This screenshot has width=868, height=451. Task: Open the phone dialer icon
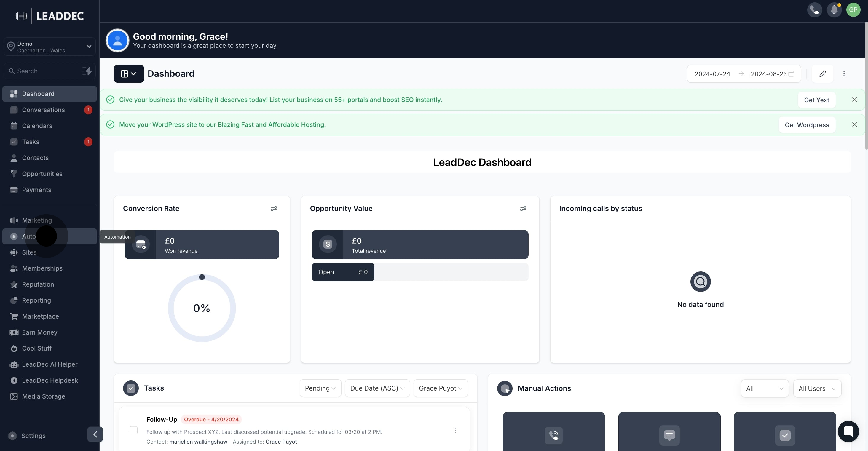814,10
